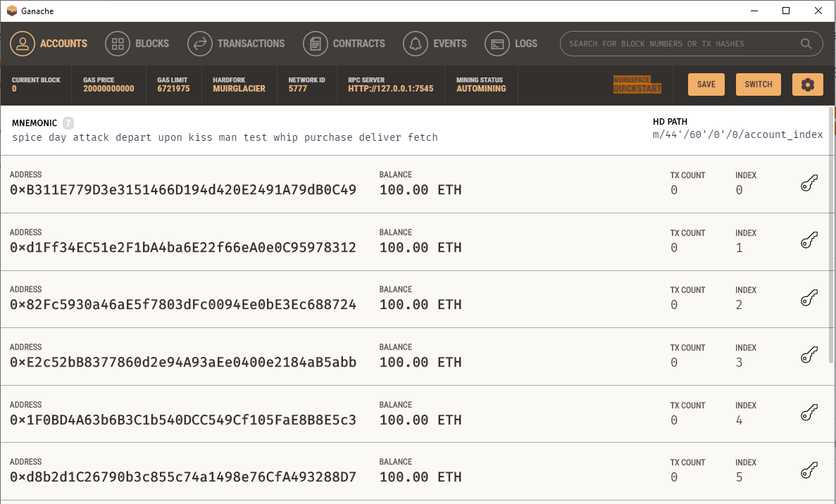Click the HD path m/44'/60'/0'/0/account_index
The width and height of the screenshot is (836, 504).
[737, 134]
